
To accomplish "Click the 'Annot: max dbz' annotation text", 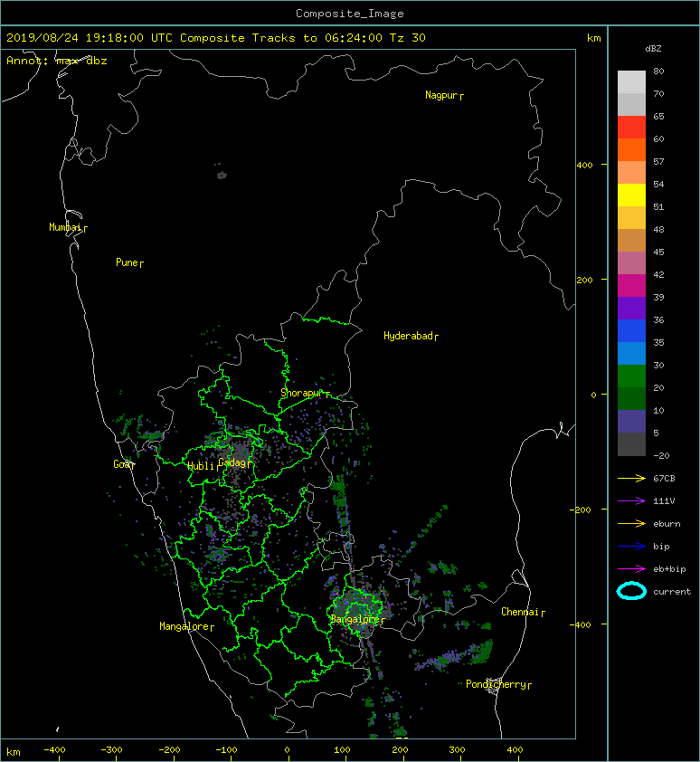I will (x=57, y=61).
